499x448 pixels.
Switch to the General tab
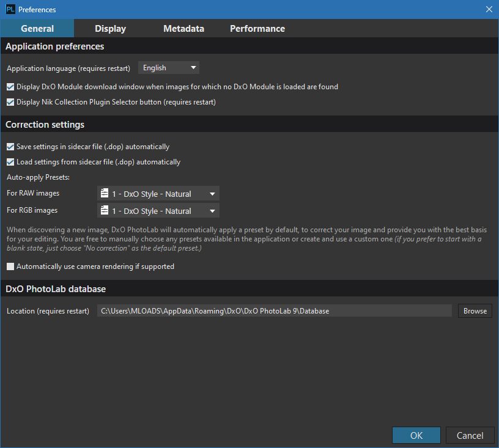[x=37, y=29]
